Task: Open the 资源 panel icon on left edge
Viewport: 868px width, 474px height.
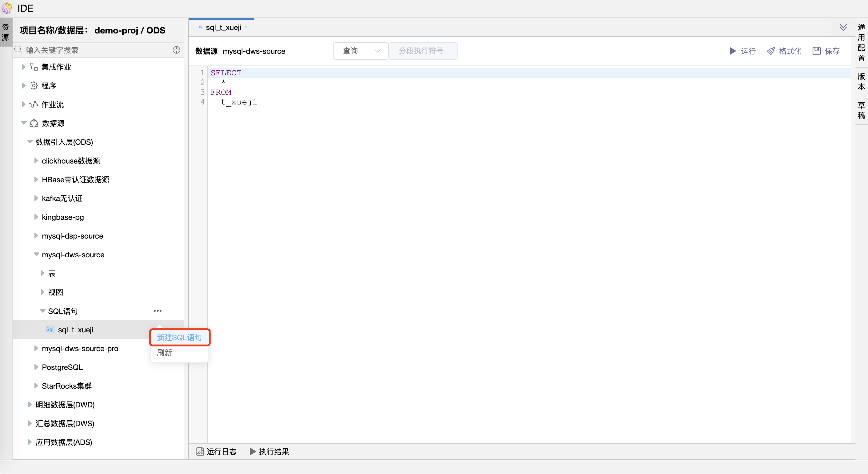Action: (5, 32)
